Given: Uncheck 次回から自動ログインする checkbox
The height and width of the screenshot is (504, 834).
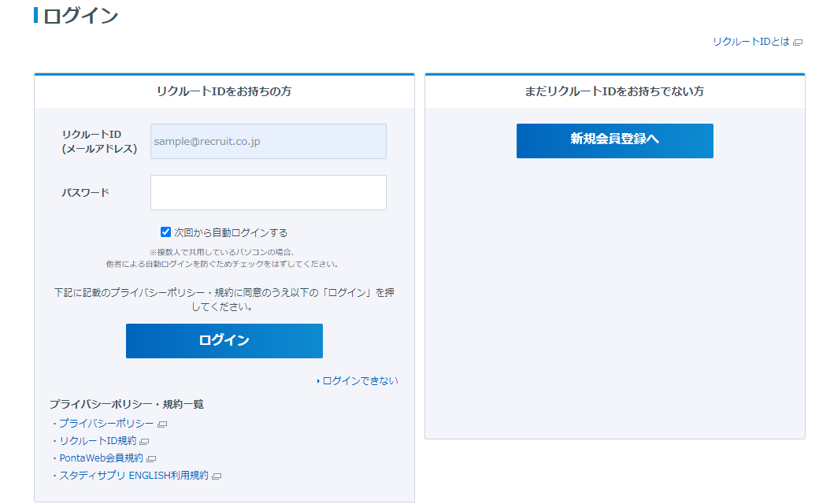Looking at the screenshot, I should coord(165,232).
